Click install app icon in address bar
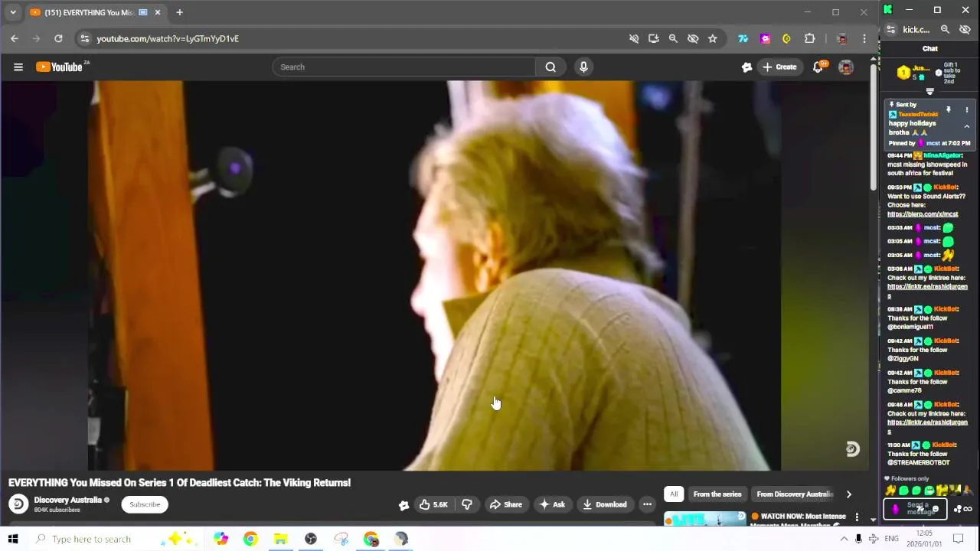 653,38
